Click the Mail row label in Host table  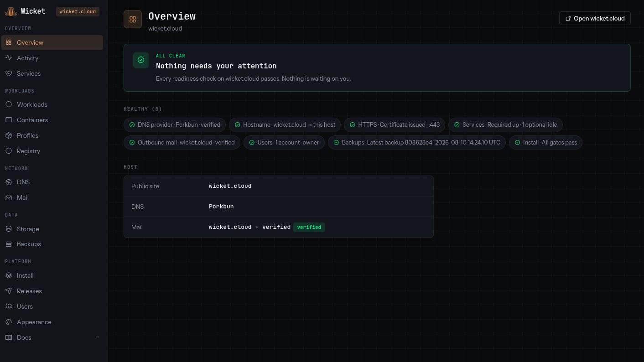pos(137,227)
